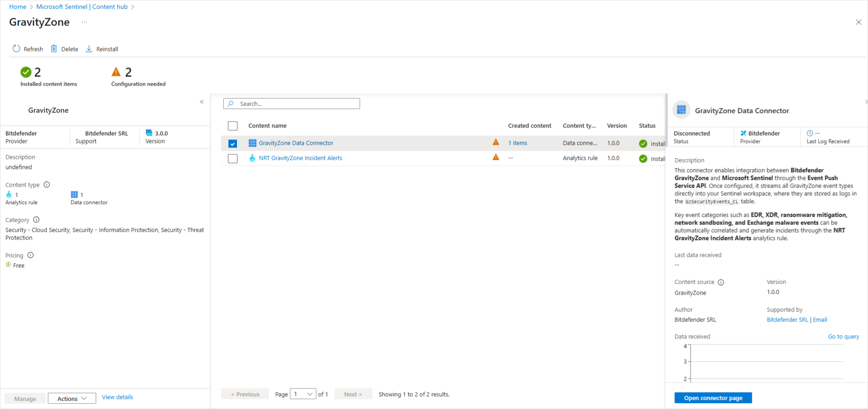This screenshot has height=409, width=868.
Task: Click the orange configuration needed warning icon
Action: [x=116, y=72]
